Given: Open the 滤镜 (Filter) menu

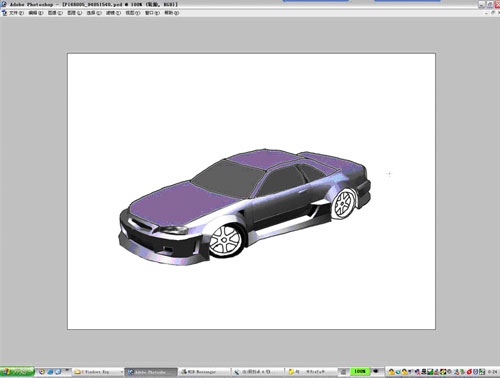Looking at the screenshot, I should 113,13.
